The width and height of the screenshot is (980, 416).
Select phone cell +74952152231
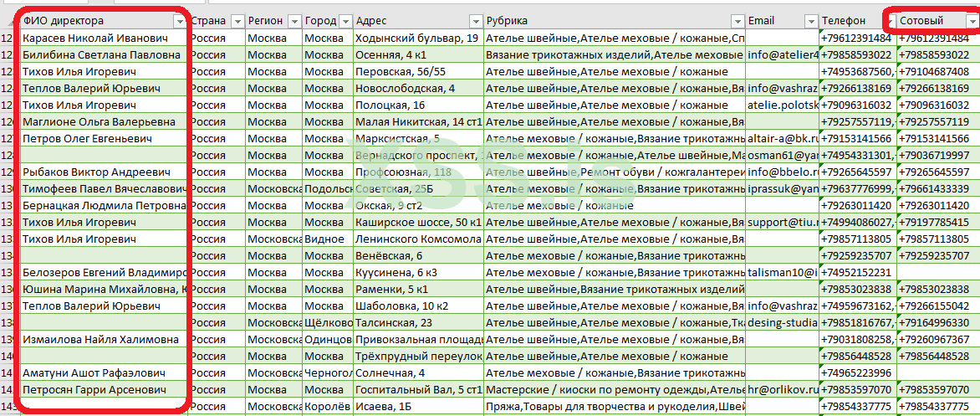[858, 272]
